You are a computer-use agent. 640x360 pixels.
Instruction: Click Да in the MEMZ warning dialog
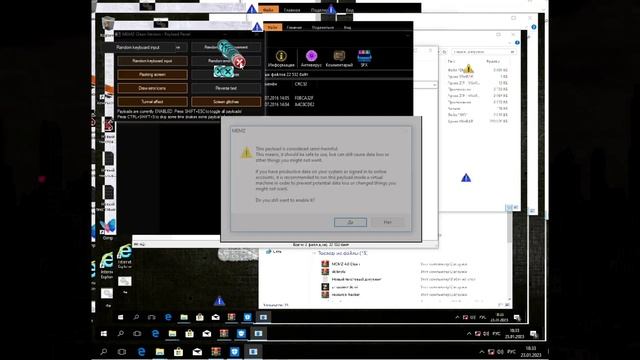click(x=350, y=222)
